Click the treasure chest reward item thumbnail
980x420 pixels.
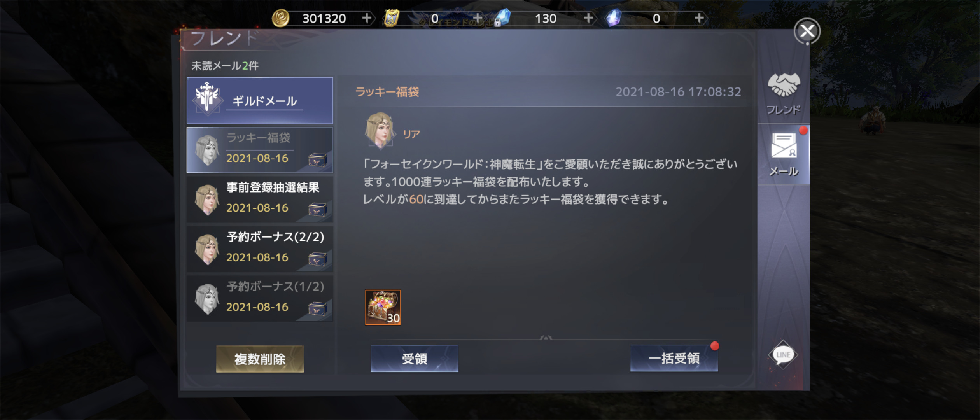pos(383,307)
